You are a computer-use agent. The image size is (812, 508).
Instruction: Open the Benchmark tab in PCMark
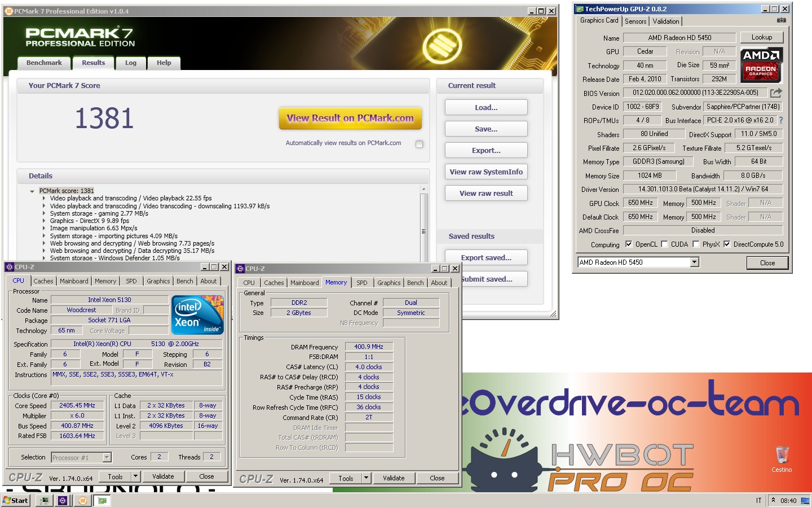tap(44, 63)
